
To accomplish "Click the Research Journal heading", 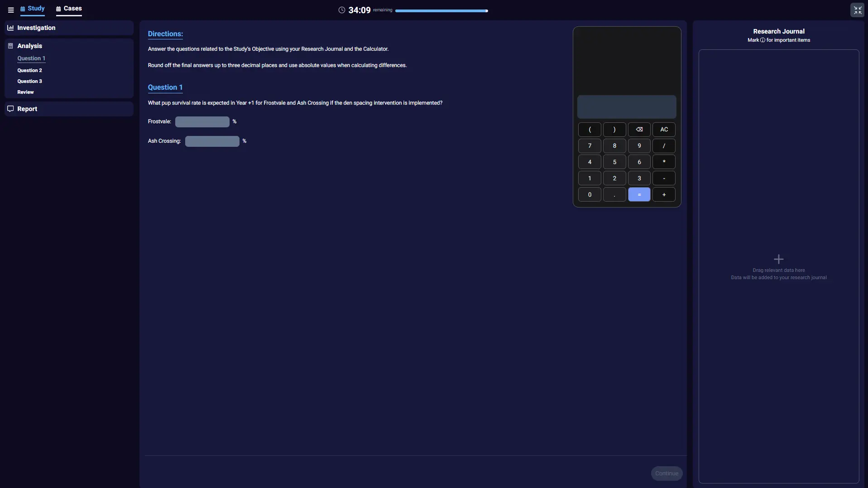I will [779, 31].
